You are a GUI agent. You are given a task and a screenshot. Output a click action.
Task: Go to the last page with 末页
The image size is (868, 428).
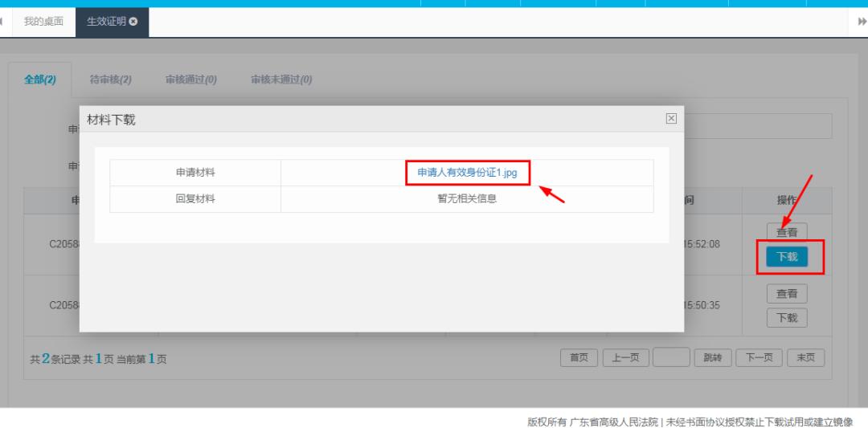coord(805,358)
